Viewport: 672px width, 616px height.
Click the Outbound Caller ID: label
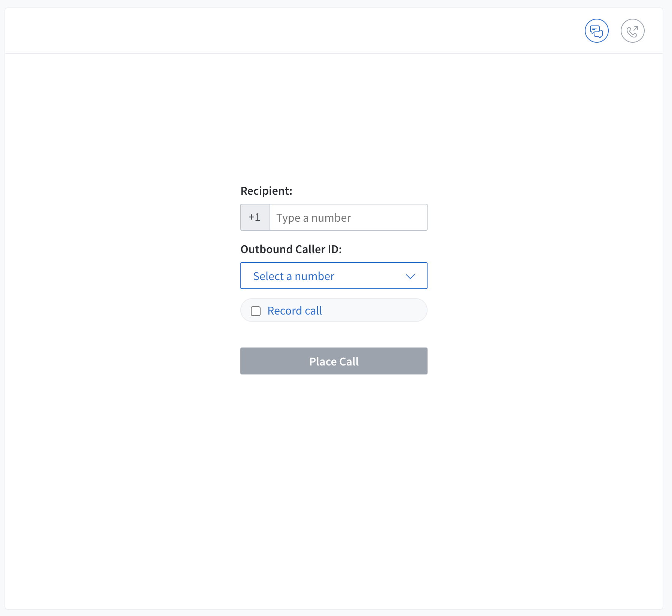pos(291,249)
